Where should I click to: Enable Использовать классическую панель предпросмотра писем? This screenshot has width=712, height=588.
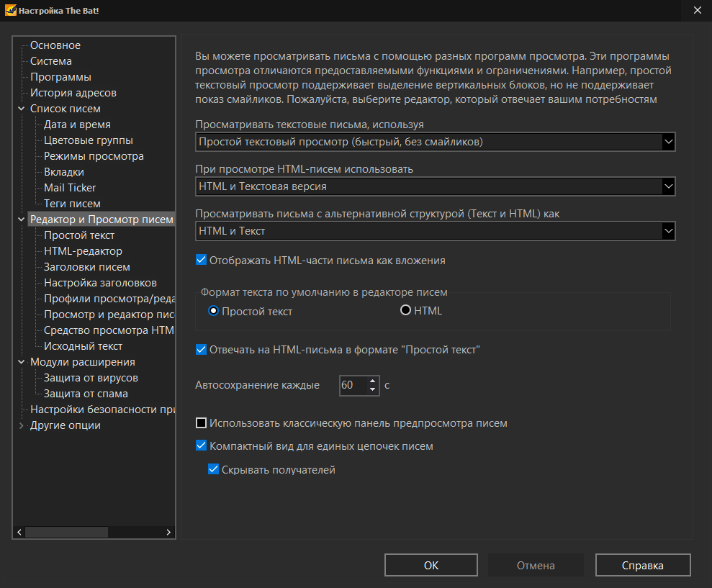(202, 423)
